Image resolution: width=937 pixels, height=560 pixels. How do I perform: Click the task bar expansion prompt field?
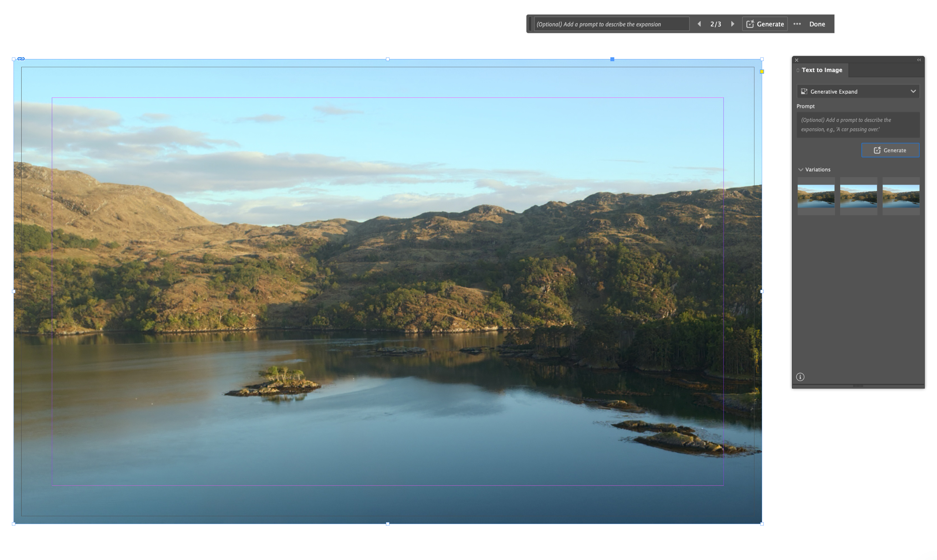pyautogui.click(x=611, y=24)
